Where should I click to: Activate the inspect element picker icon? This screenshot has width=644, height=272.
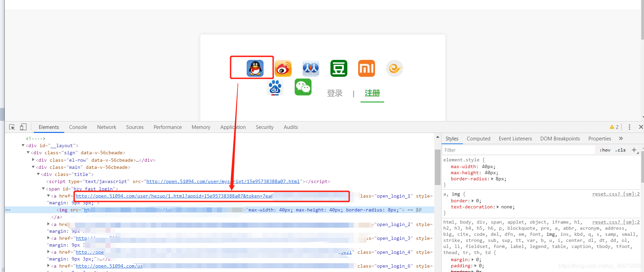point(12,127)
